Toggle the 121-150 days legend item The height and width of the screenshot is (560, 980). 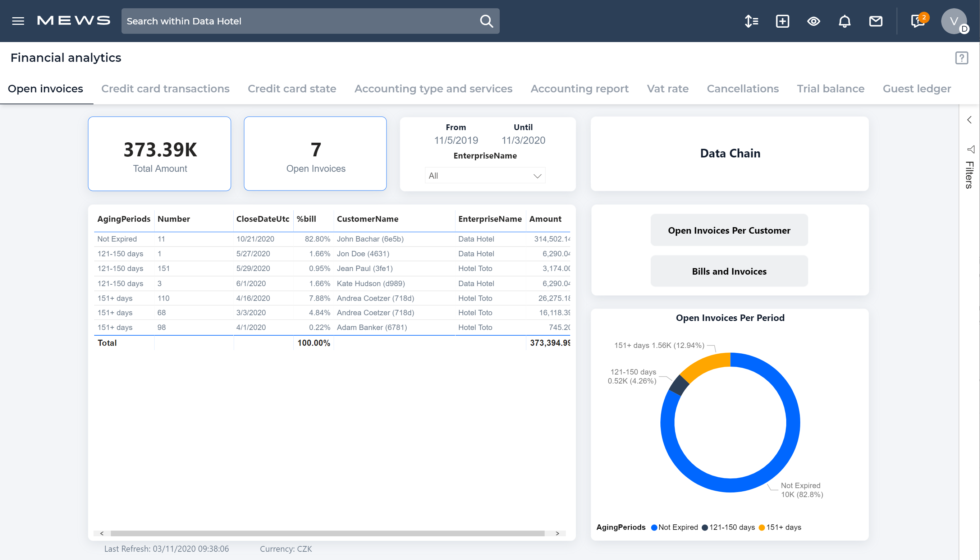(731, 527)
